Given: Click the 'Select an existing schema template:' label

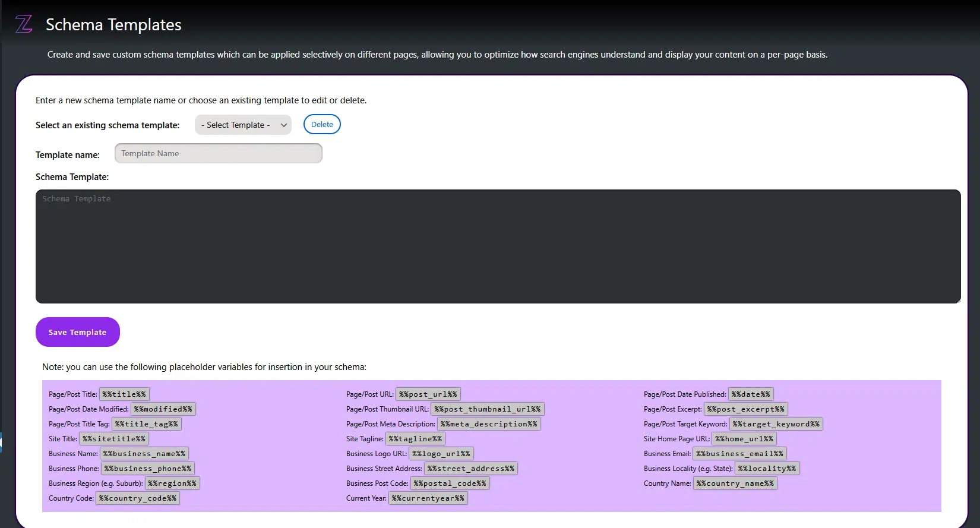Looking at the screenshot, I should [x=108, y=125].
